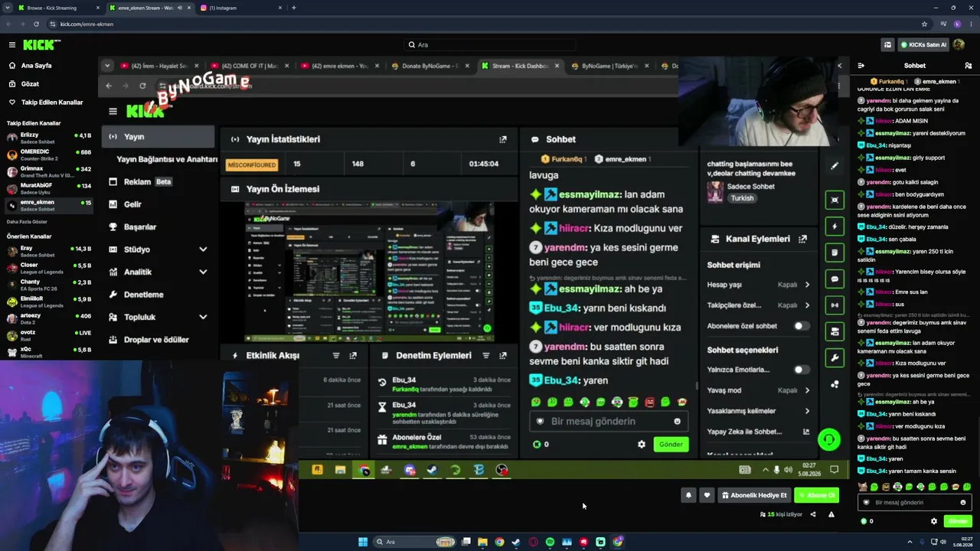
Task: Open the xQc channel in the sidebar
Action: point(48,352)
